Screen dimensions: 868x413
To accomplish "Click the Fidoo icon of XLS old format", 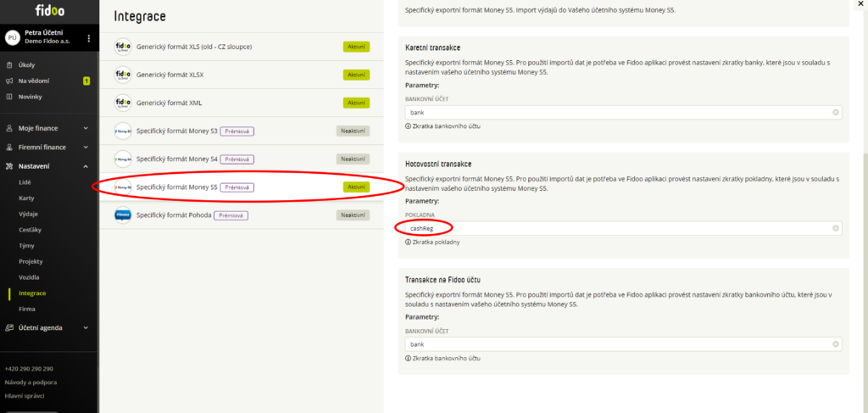I will pyautogui.click(x=123, y=47).
